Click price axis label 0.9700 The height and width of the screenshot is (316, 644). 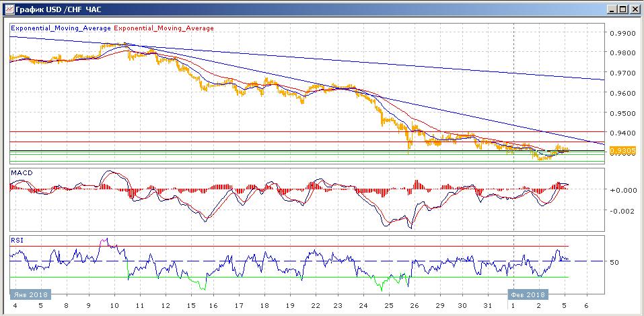622,73
